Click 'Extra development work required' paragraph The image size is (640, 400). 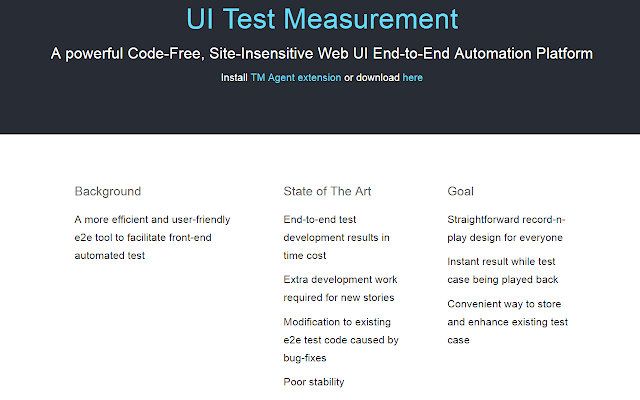340,289
